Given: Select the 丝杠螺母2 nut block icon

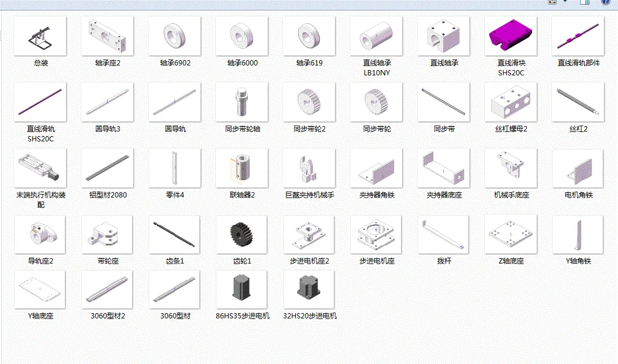Looking at the screenshot, I should [511, 102].
